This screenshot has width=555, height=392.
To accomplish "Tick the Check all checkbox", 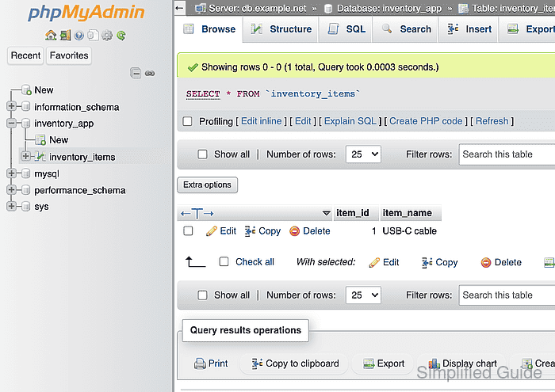I will (x=224, y=261).
